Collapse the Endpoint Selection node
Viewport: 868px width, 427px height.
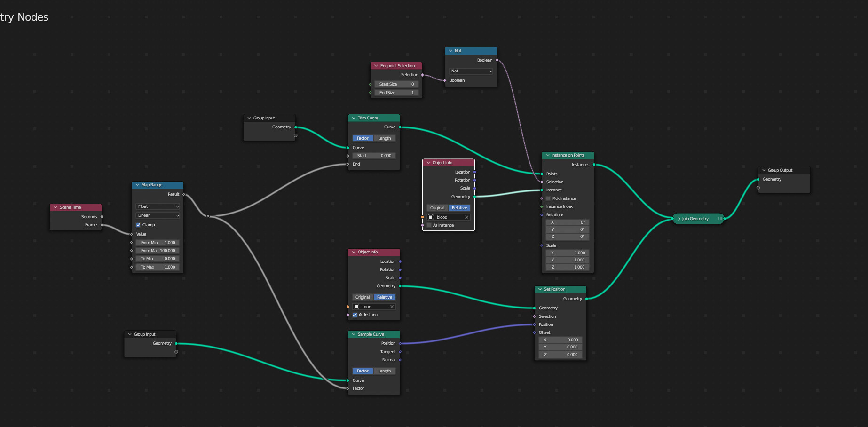point(376,66)
